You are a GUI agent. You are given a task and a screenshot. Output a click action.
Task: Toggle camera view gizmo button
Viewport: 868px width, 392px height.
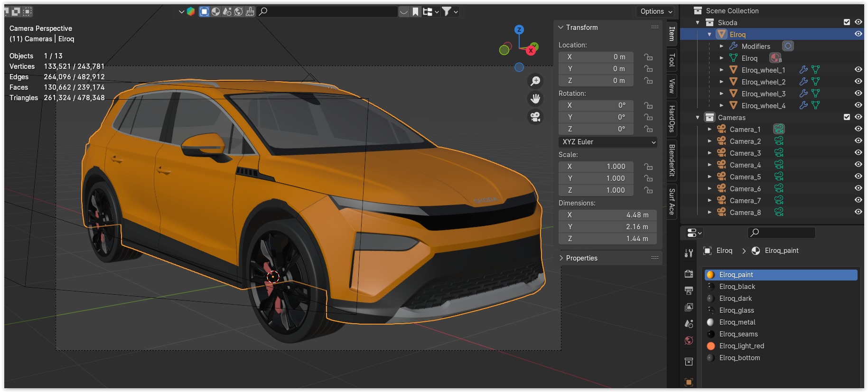(535, 117)
